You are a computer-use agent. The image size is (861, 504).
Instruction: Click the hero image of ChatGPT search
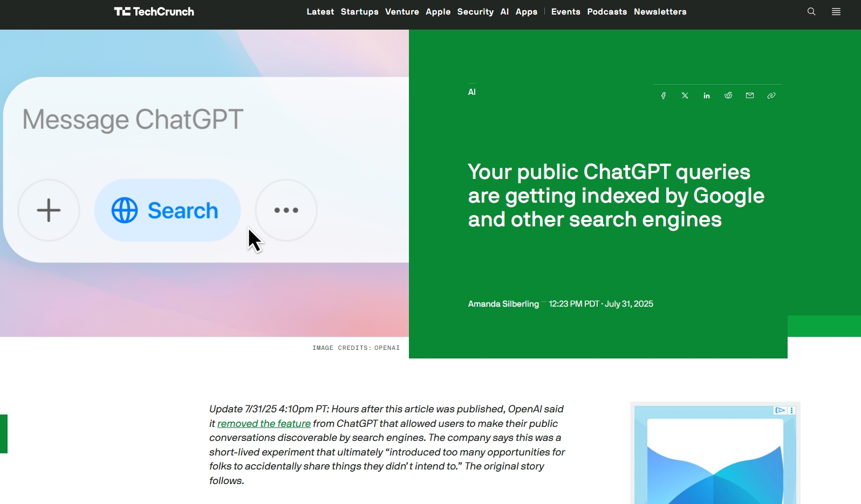pos(204,183)
